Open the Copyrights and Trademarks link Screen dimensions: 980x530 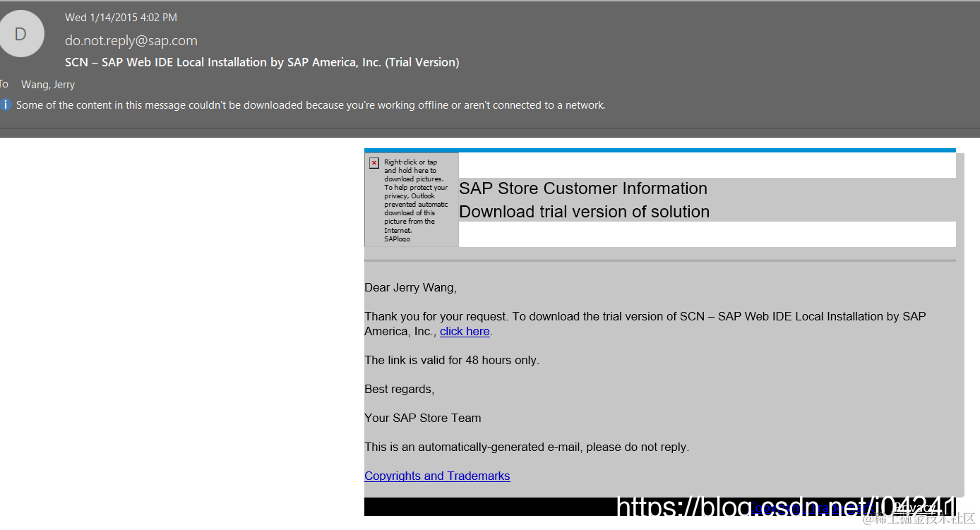tap(437, 476)
